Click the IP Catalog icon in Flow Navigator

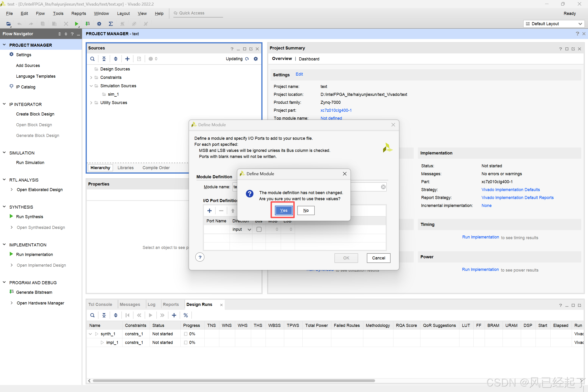(x=11, y=87)
